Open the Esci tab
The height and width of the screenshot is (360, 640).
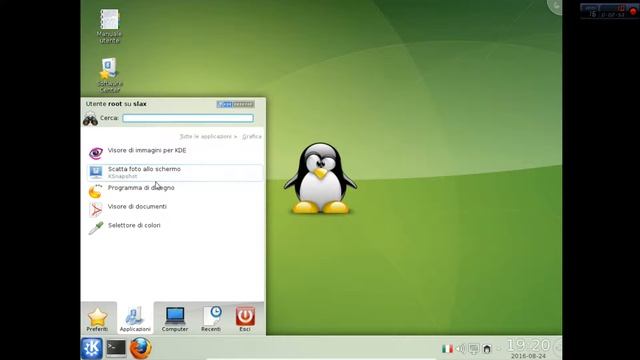[245, 319]
